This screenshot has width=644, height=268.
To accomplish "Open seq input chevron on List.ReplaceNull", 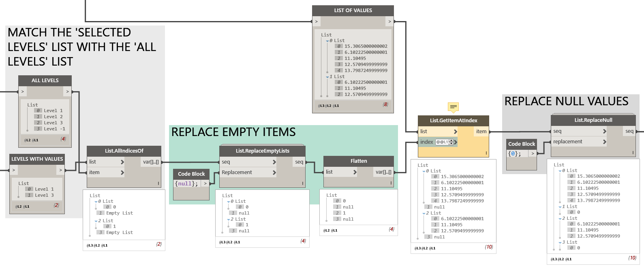I will pyautogui.click(x=604, y=131).
